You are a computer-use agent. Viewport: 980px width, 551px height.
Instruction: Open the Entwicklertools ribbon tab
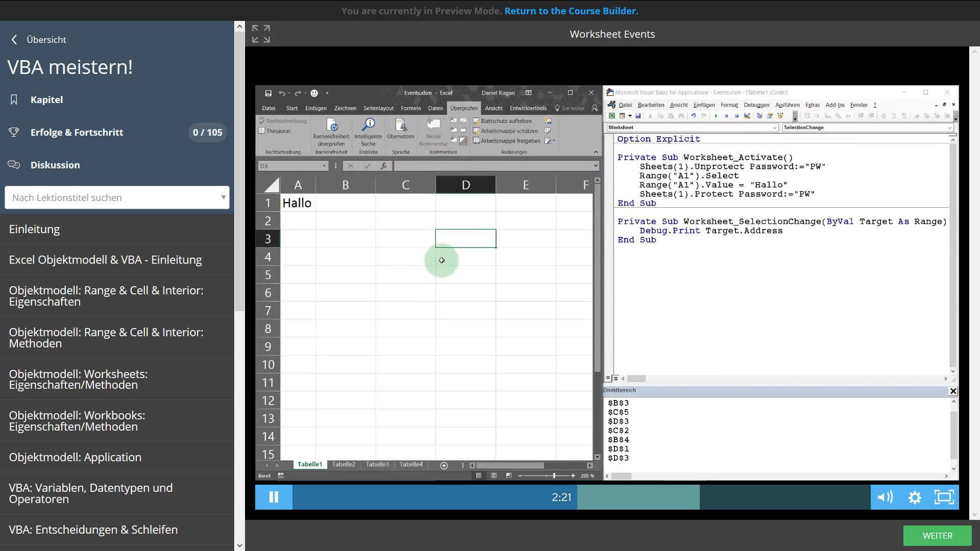tap(528, 108)
